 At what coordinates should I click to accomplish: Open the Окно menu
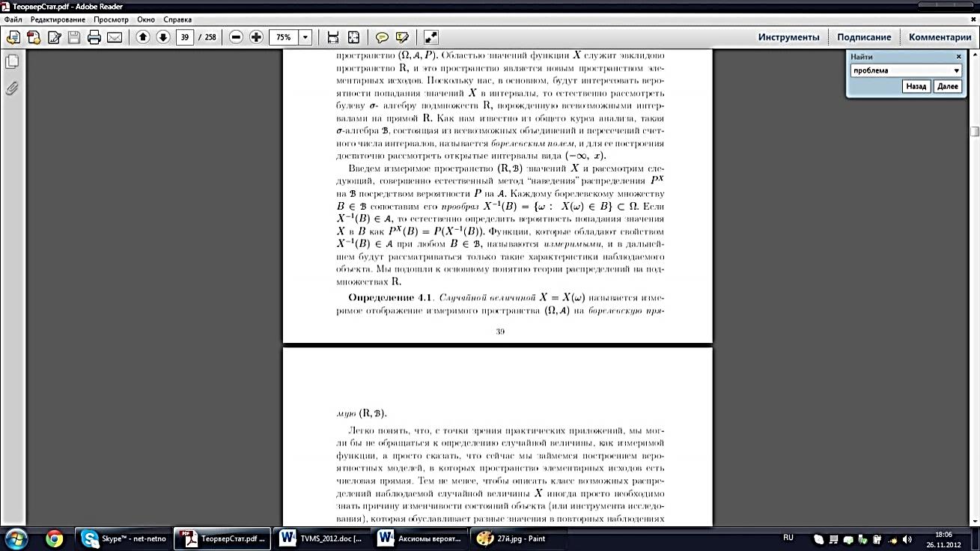(146, 19)
